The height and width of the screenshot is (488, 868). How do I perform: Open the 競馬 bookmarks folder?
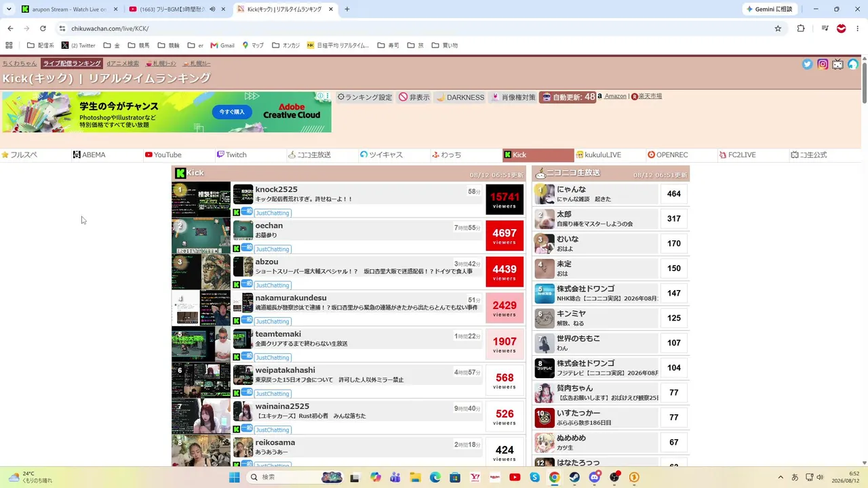[138, 45]
